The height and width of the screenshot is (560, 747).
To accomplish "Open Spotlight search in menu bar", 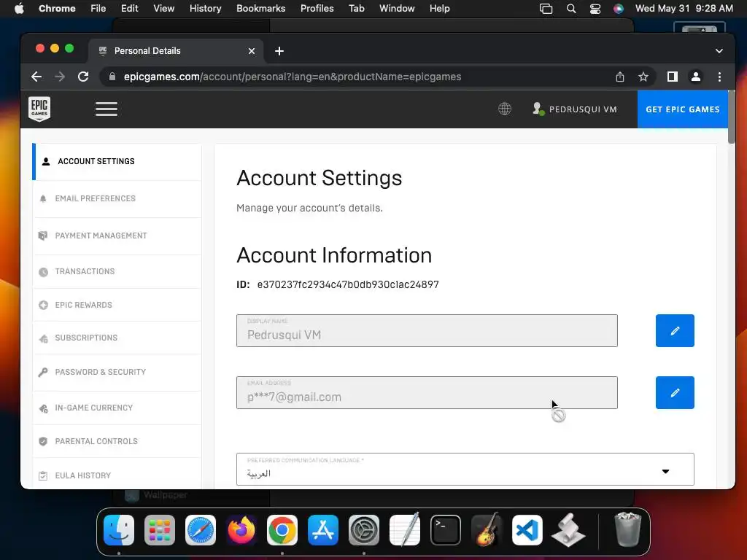I will point(570,9).
